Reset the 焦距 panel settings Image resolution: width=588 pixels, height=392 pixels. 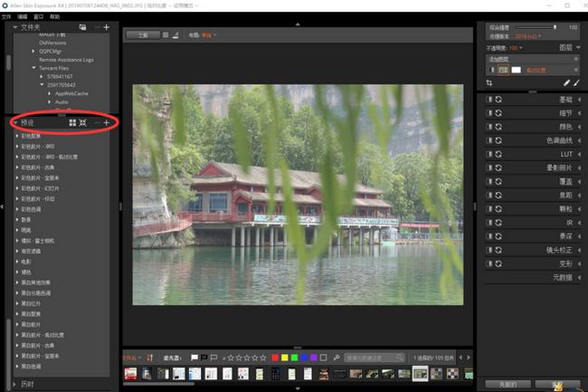click(498, 195)
